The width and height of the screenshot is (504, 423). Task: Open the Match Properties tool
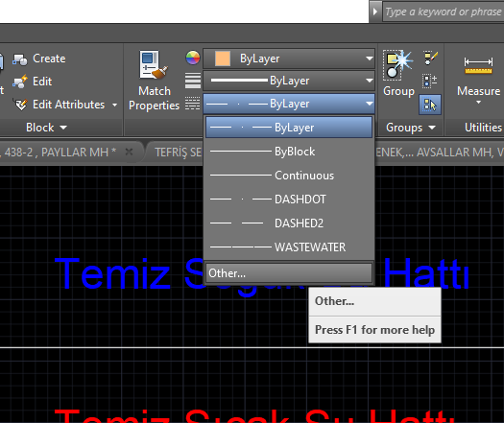(154, 81)
